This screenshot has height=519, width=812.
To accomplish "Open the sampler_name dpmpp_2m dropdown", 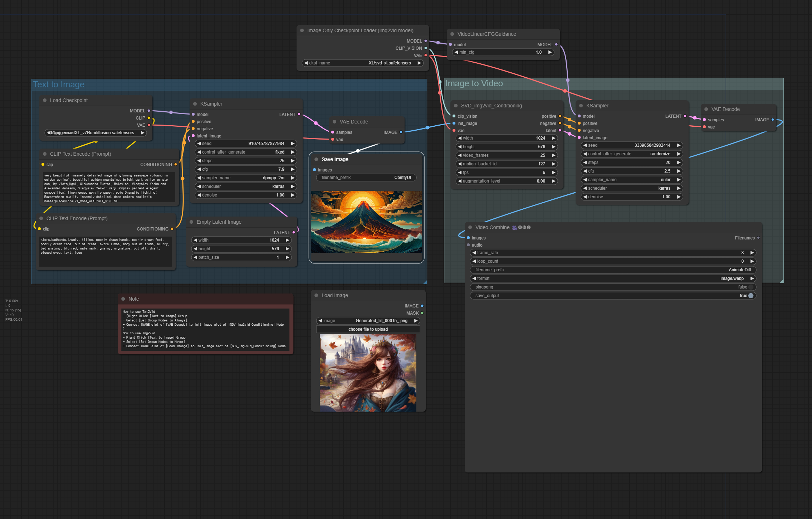I will click(x=245, y=178).
